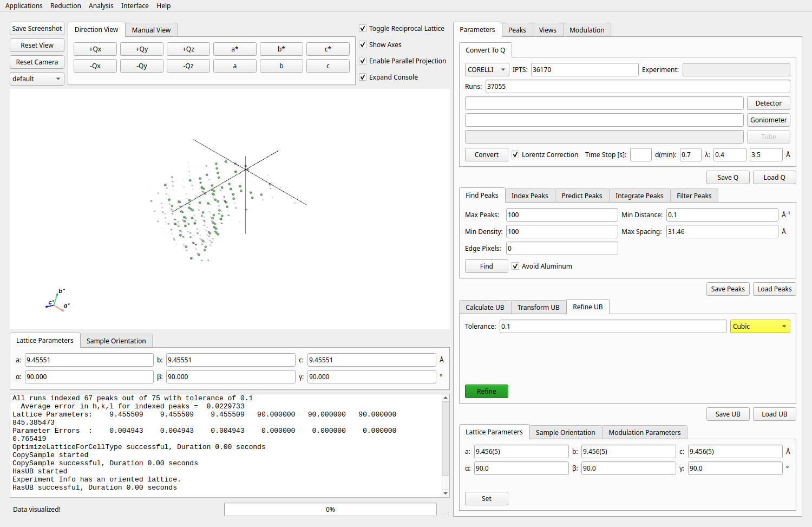The image size is (812, 527).
Task: Click the Max Peaks field
Action: tap(562, 214)
